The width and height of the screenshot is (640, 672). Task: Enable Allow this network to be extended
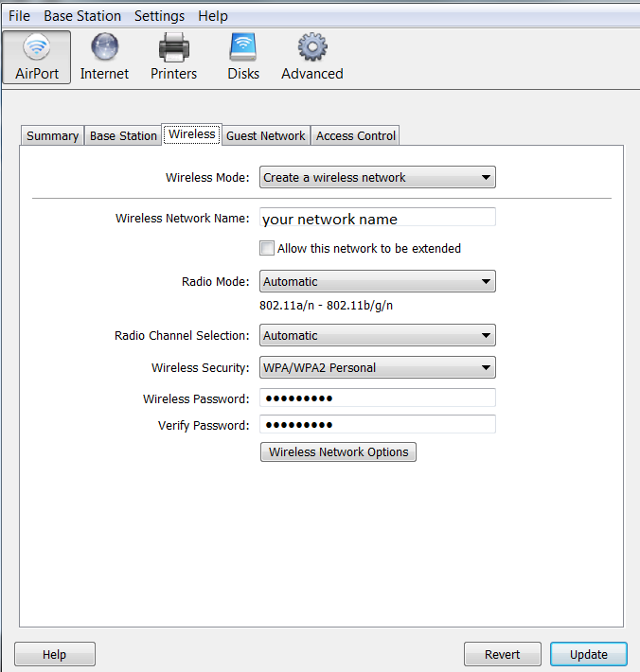[x=267, y=248]
